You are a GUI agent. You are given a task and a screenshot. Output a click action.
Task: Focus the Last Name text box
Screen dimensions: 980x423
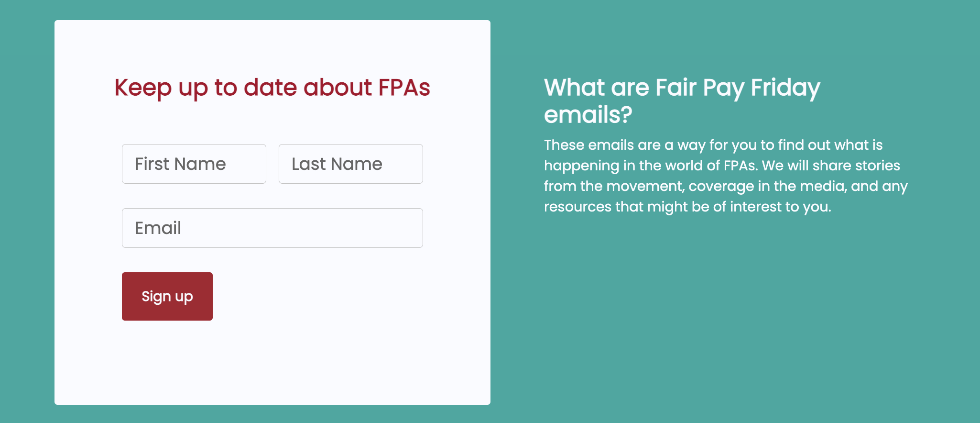pos(350,164)
